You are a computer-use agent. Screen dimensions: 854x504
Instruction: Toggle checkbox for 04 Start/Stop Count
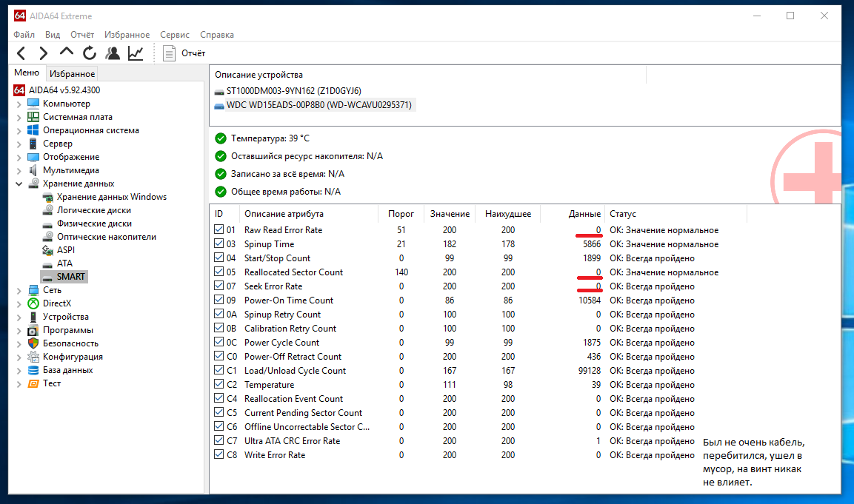point(219,258)
